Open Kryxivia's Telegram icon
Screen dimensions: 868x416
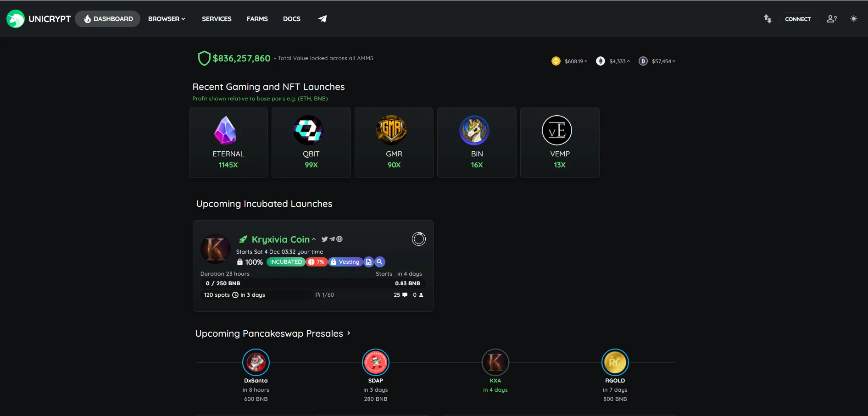tap(332, 239)
